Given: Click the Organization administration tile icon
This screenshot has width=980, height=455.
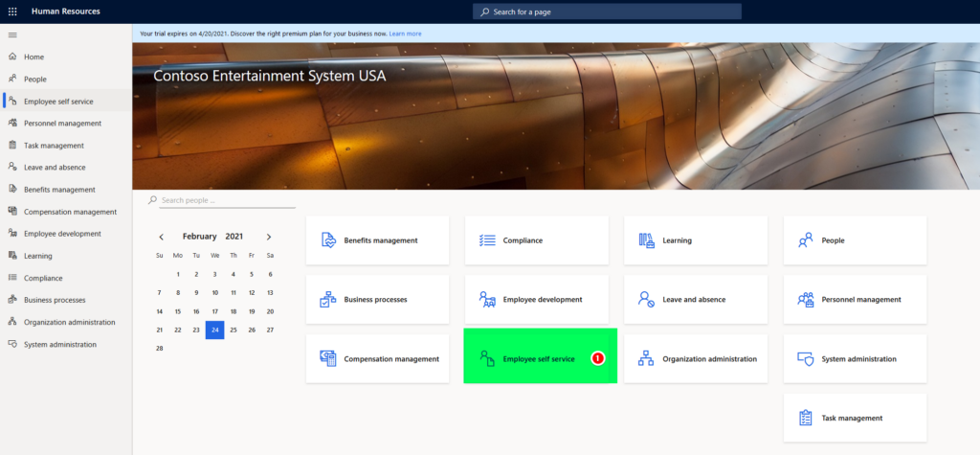Looking at the screenshot, I should (646, 358).
